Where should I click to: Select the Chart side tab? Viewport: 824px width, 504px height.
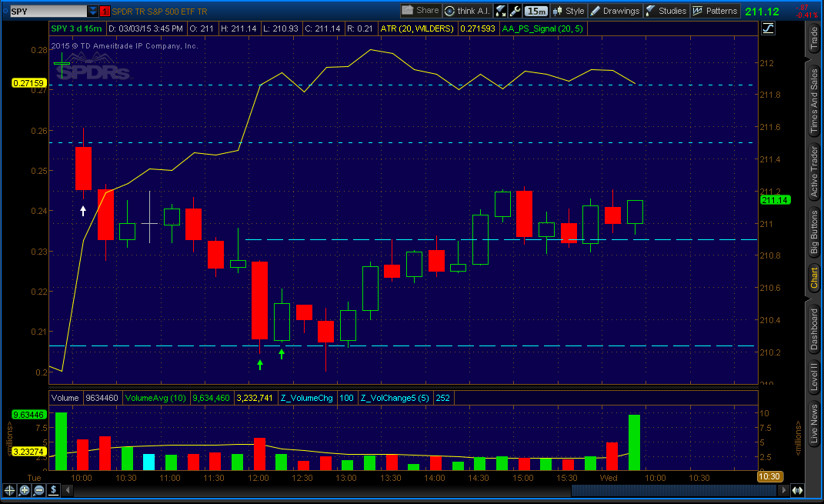tap(814, 278)
